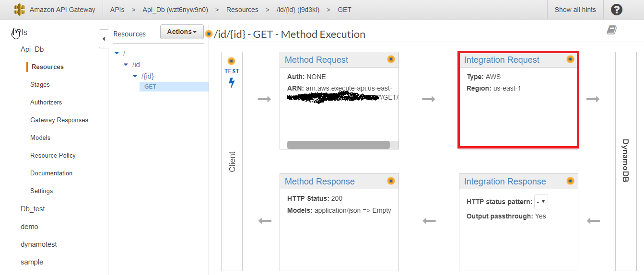644x275 pixels.
Task: Select the dynamotest API in sidebar
Action: pyautogui.click(x=39, y=244)
